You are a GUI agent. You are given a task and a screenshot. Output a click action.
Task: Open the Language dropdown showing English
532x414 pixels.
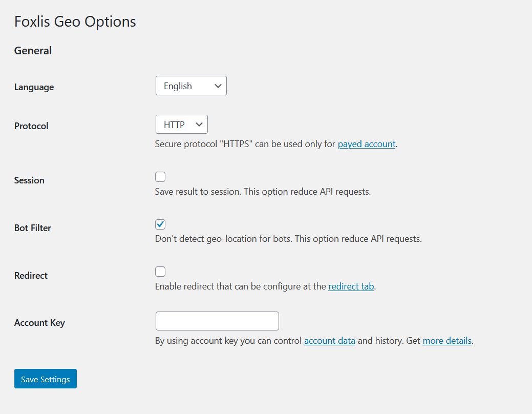coord(191,86)
